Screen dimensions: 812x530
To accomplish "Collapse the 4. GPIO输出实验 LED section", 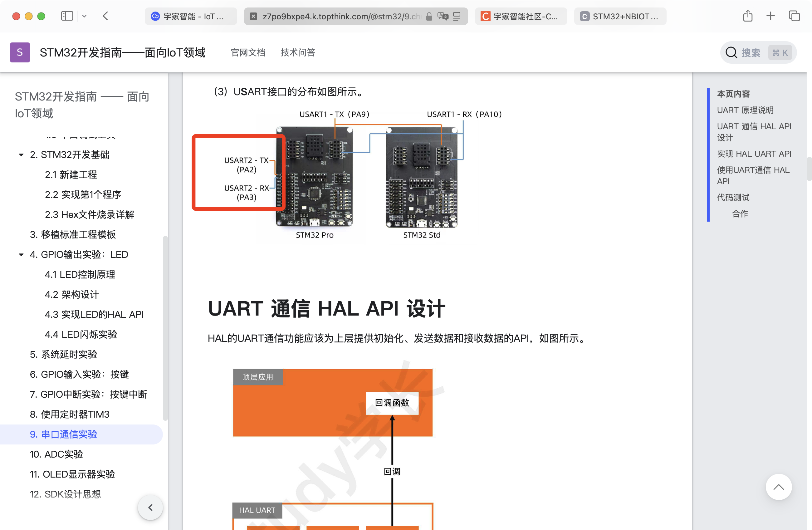I will click(21, 255).
